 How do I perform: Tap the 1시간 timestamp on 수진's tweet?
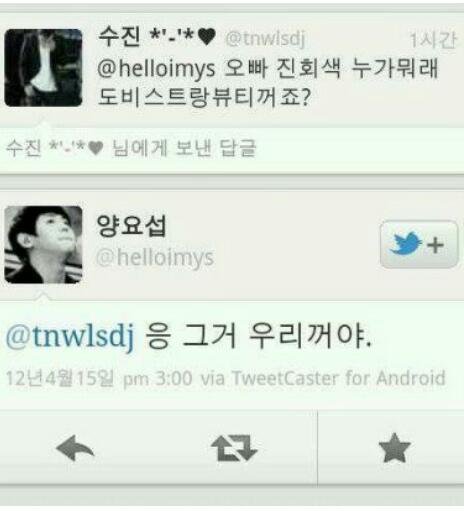coord(433,40)
